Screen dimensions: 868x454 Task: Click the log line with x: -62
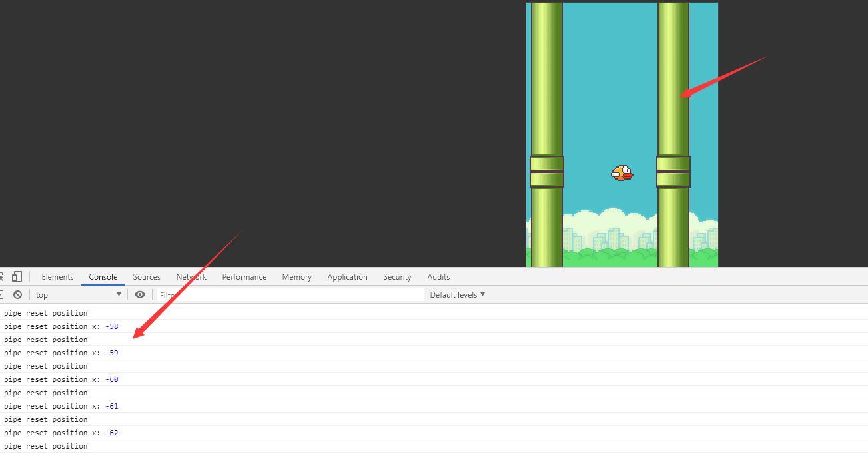point(434,433)
